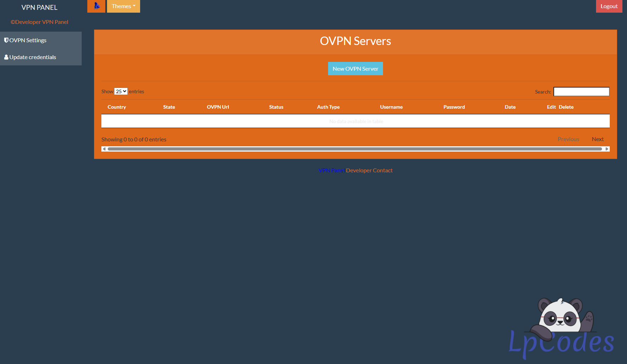627x364 pixels.
Task: Follow the VPN Panel footer link
Action: 331,171
